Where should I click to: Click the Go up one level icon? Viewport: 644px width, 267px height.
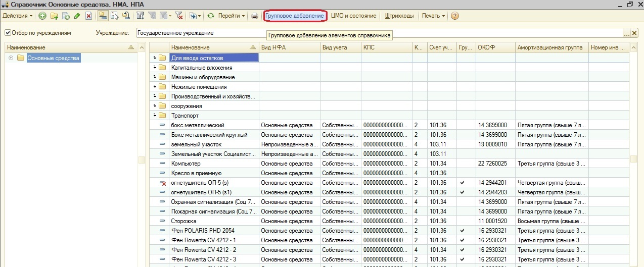point(125,16)
